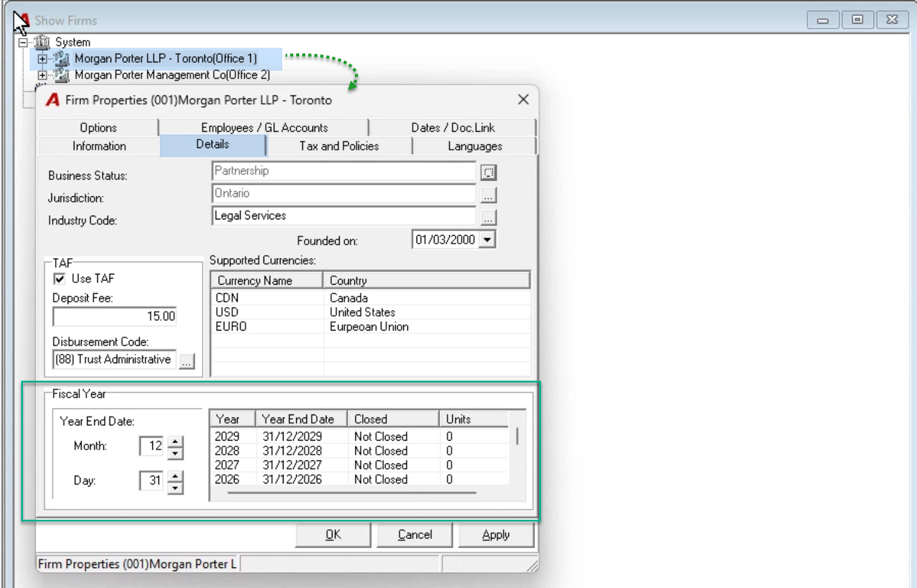Go to the Dates / Doc.Link tab

click(453, 128)
